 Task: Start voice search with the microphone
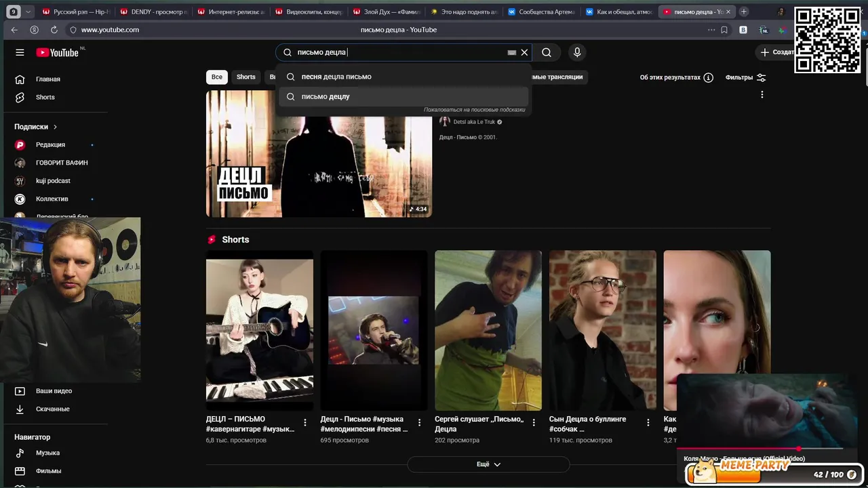577,52
